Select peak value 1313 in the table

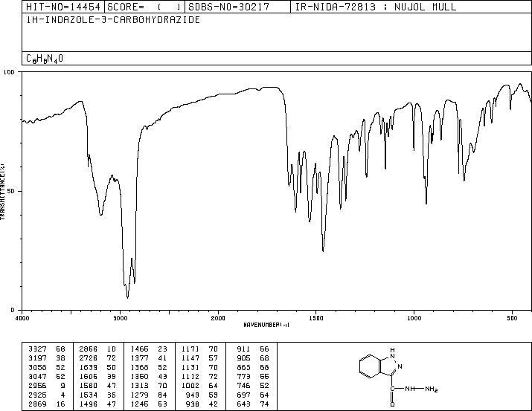(139, 386)
